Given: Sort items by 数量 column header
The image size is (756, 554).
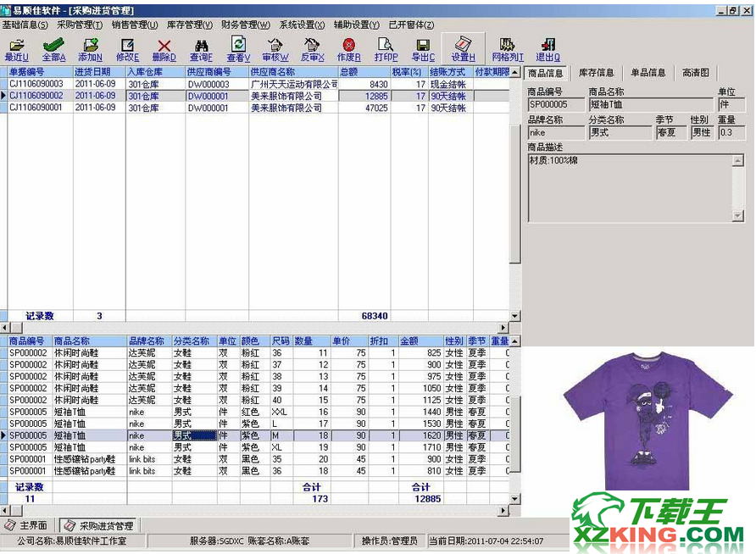Looking at the screenshot, I should 311,341.
